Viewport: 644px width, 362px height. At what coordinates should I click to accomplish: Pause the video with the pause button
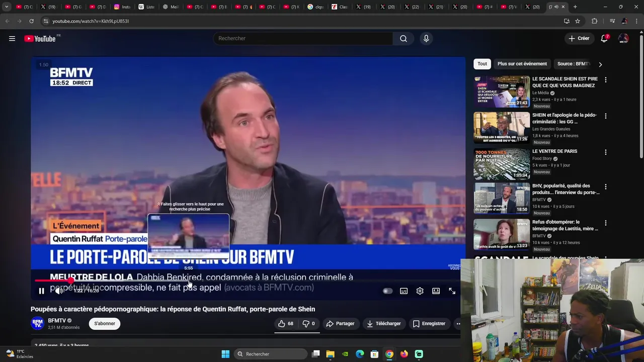(x=42, y=291)
